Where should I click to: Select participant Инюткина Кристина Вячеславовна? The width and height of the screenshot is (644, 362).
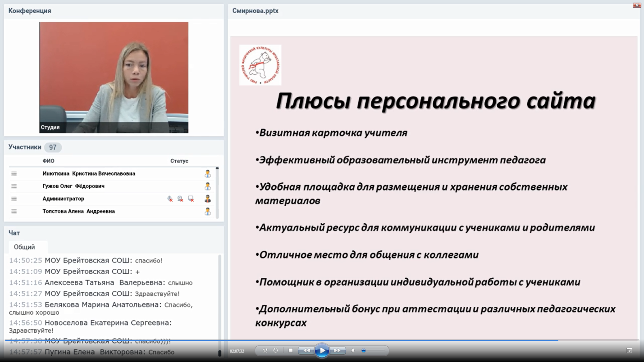click(89, 173)
